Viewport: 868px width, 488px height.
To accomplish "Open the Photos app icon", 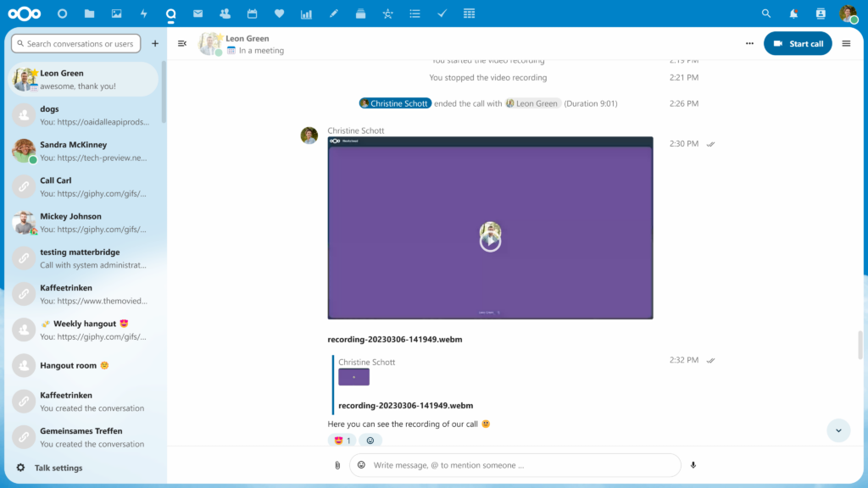I will pos(115,13).
